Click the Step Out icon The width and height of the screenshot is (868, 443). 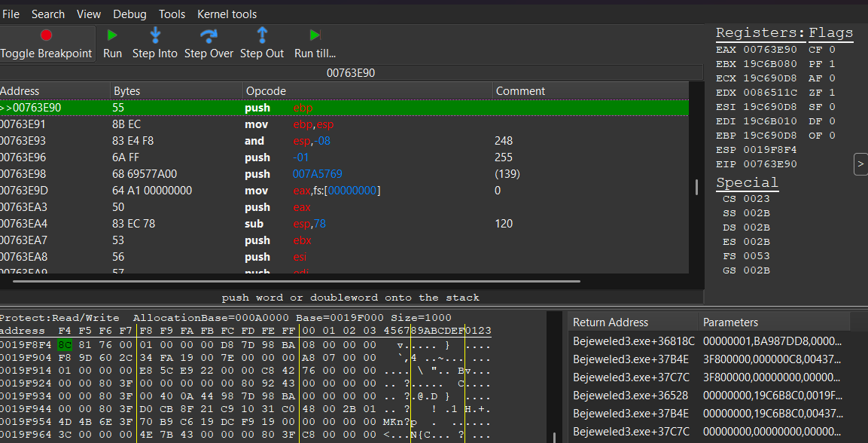[262, 35]
